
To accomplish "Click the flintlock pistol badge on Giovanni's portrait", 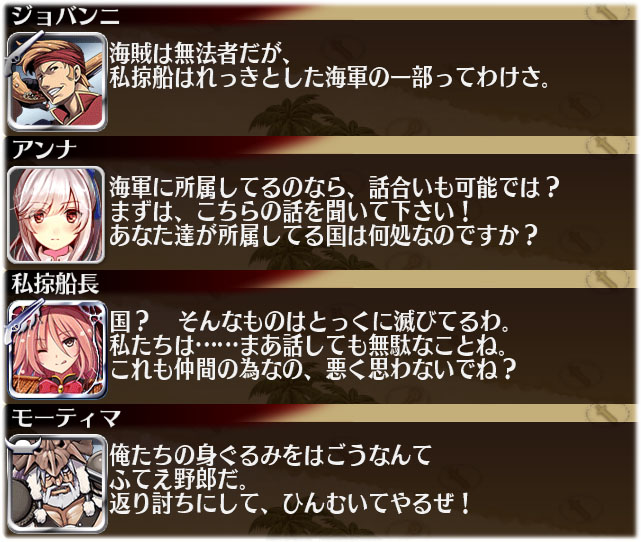I will point(21,51).
